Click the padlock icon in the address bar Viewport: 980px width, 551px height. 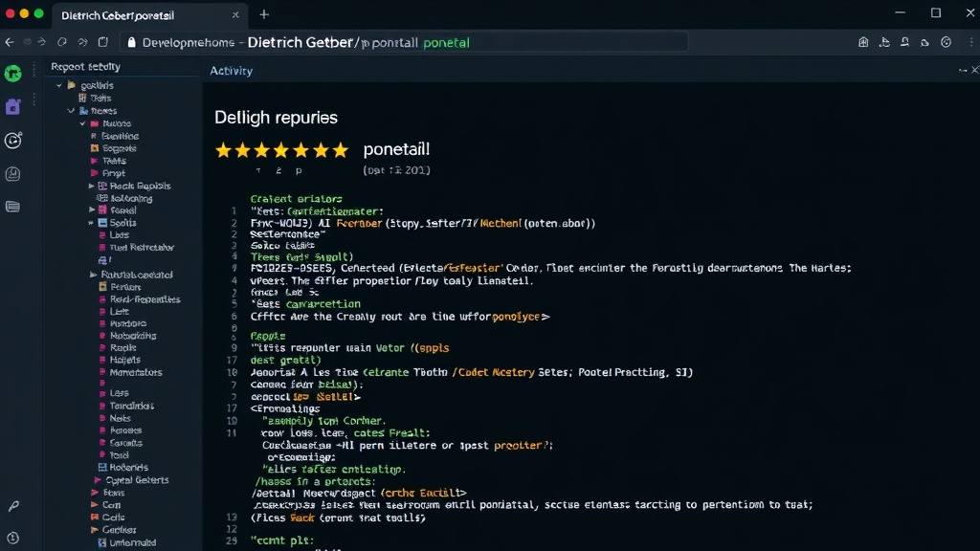[x=131, y=42]
